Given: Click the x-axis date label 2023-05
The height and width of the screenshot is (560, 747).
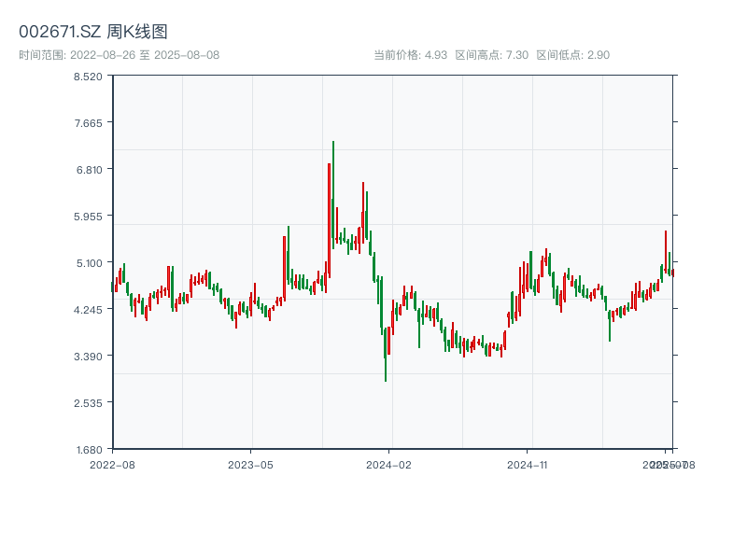Looking at the screenshot, I should point(250,465).
